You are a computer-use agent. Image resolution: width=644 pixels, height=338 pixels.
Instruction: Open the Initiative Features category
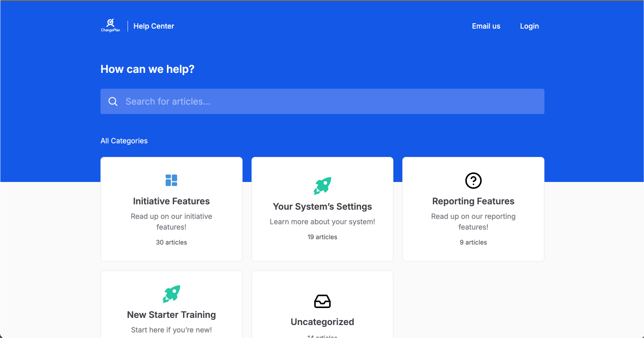171,201
